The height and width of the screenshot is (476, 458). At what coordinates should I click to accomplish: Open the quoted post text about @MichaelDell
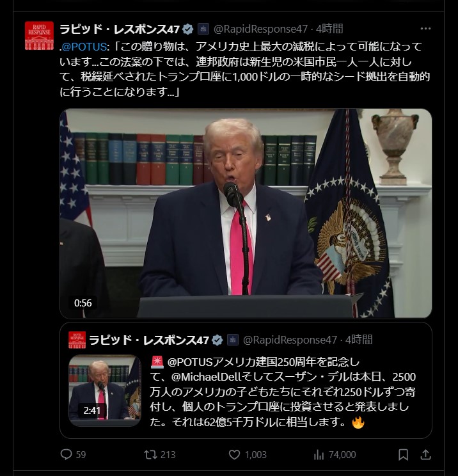[x=283, y=392]
